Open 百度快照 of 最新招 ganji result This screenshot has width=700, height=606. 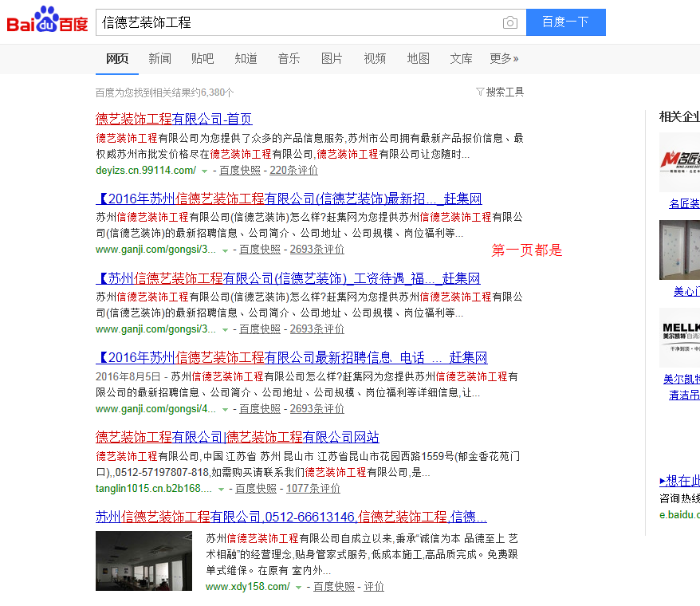[x=260, y=250]
